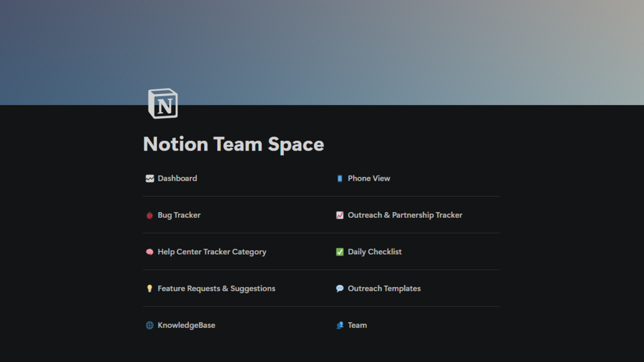
Task: Click the blue phone icon for Phone View
Action: coord(340,179)
